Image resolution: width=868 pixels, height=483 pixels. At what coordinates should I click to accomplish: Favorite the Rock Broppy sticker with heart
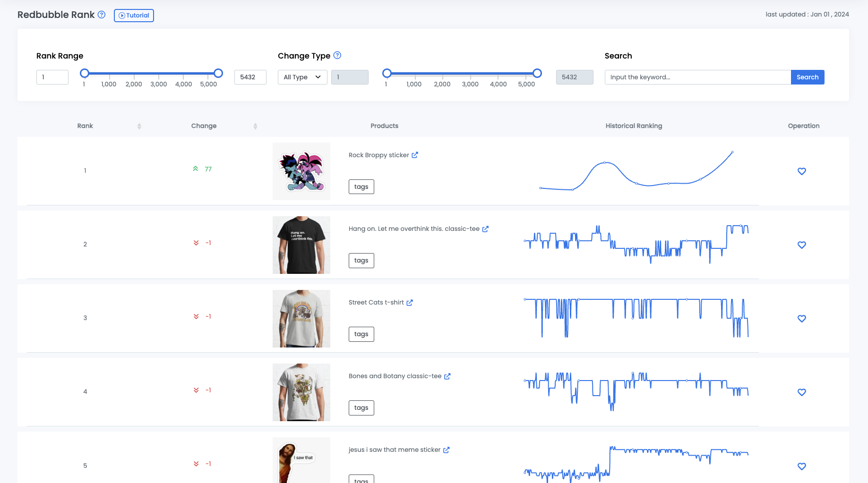(802, 171)
